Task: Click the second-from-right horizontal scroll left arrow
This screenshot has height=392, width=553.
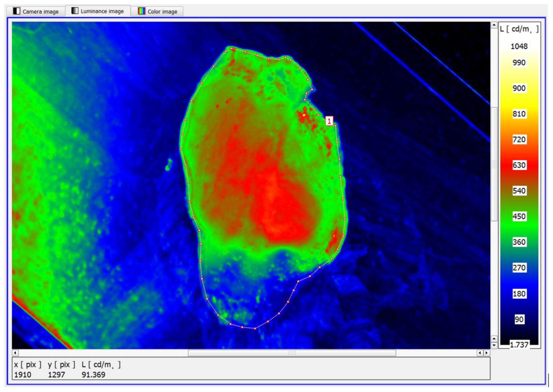Action: click(480, 353)
